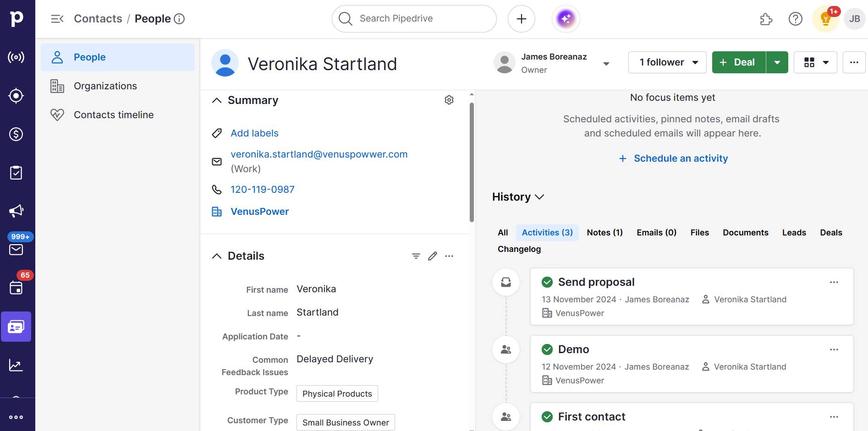Toggle the Demo activity done checkmark
Image resolution: width=868 pixels, height=431 pixels.
pos(547,349)
